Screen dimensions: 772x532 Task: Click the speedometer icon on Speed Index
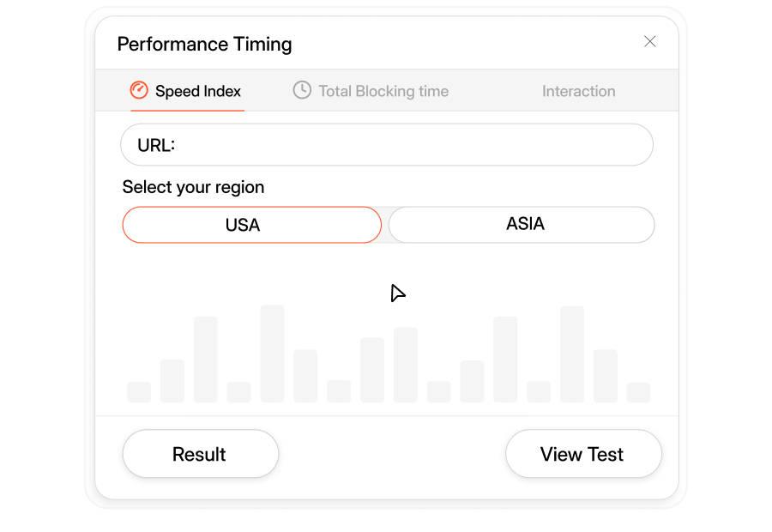(139, 90)
